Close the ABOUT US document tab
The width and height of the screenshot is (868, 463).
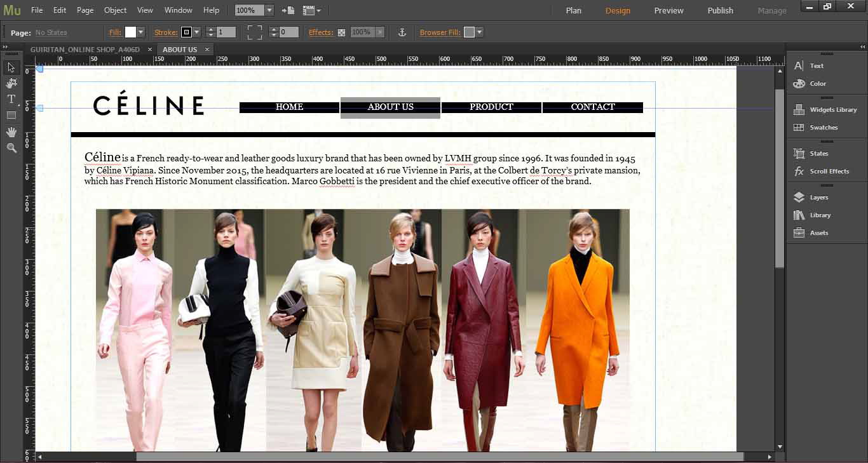pos(207,50)
